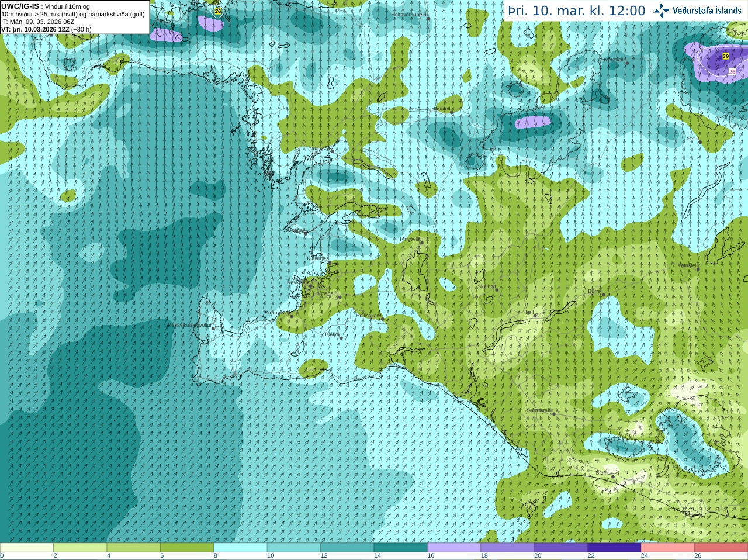Click the Hellisskarð station dot
The height and width of the screenshot is (560, 748).
coord(383,319)
